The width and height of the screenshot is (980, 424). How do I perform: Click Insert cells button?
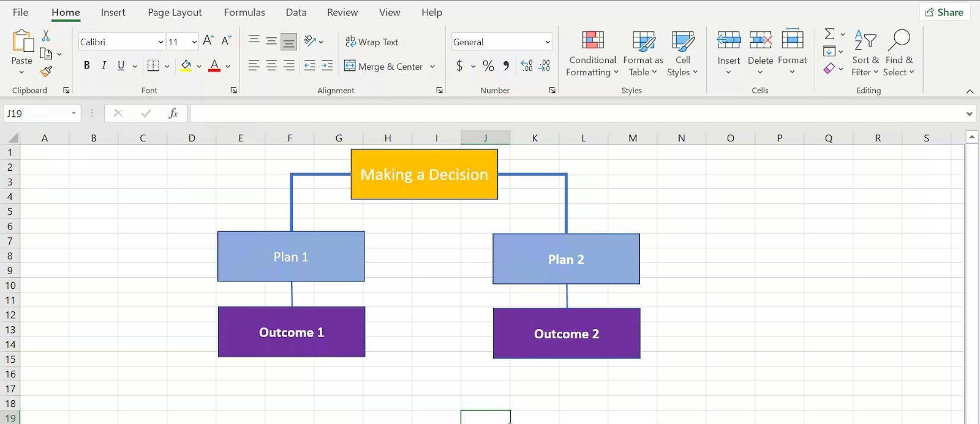click(x=729, y=53)
